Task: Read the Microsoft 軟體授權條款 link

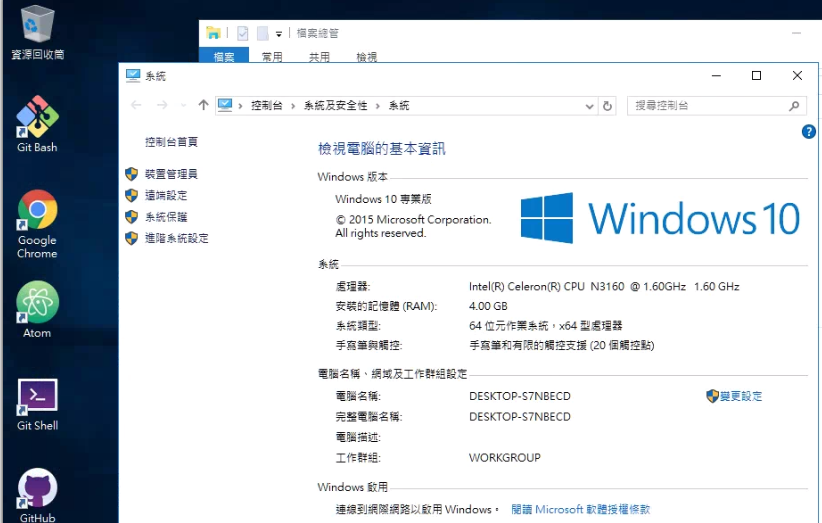Action: 580,509
